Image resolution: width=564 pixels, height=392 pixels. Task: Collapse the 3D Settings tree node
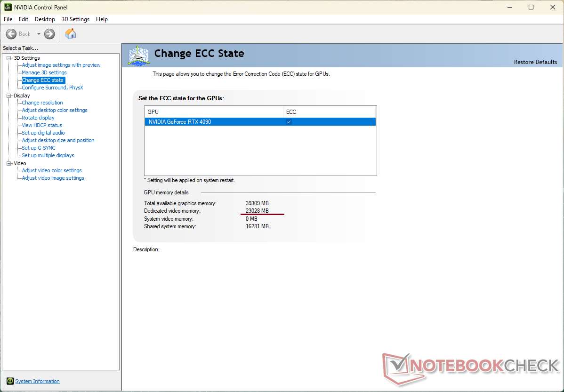coord(9,58)
